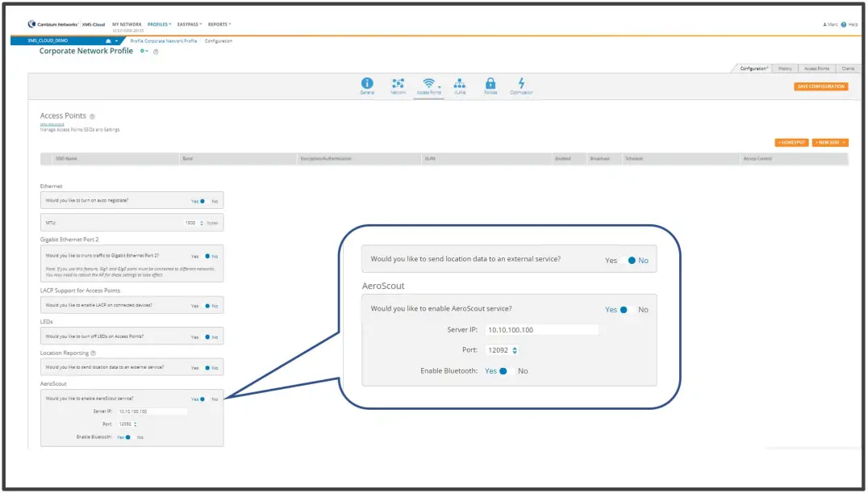Toggle auto negotiate to No under Ethernet

[x=215, y=200]
